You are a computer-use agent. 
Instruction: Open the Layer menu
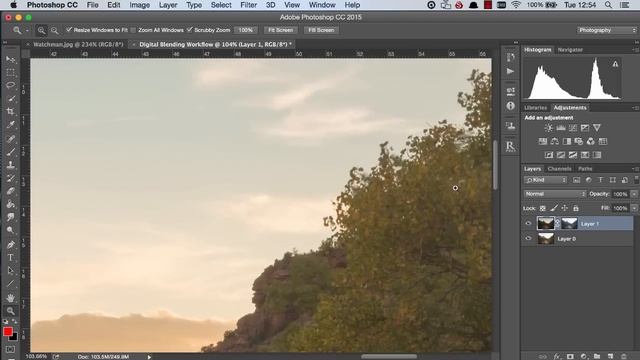click(x=168, y=5)
